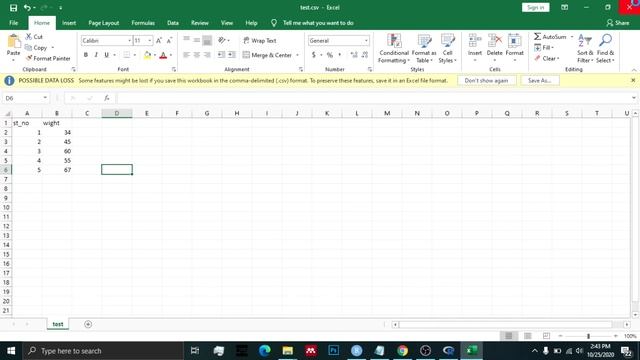The width and height of the screenshot is (640, 360).
Task: Click the Share button
Action: click(618, 23)
